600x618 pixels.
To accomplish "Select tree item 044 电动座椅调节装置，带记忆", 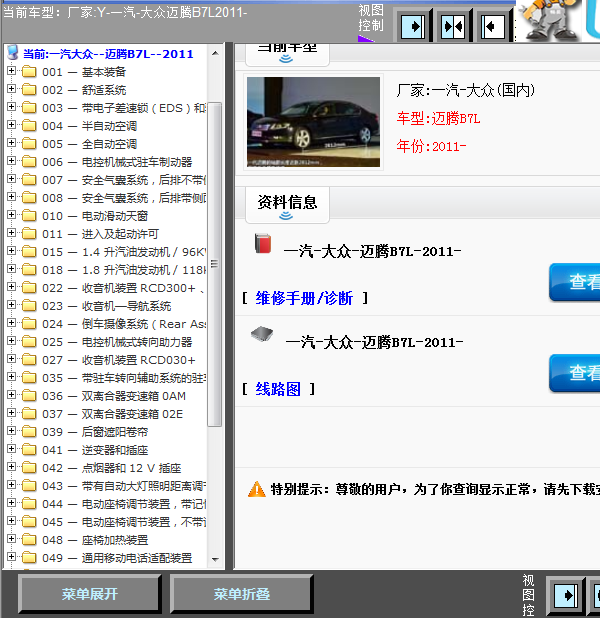I will tap(124, 504).
